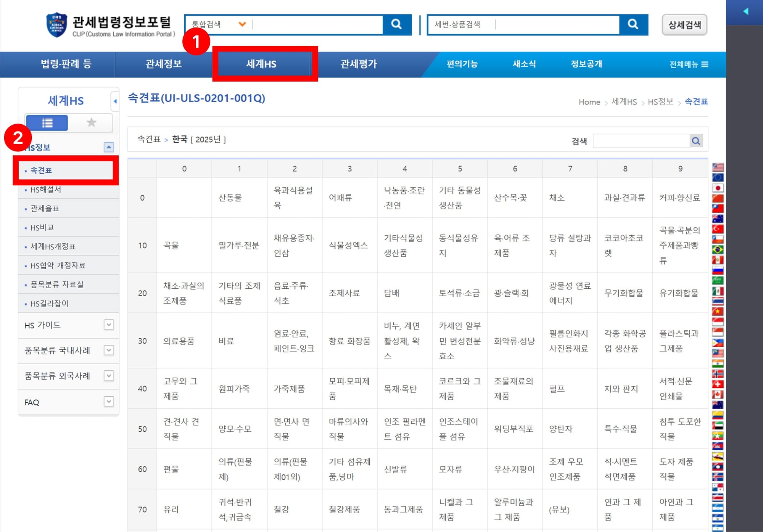Open the 전체메뉴 menu

tap(687, 64)
